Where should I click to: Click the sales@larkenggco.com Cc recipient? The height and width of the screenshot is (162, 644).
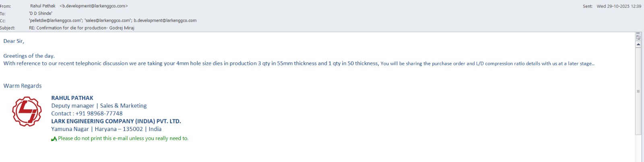coord(108,21)
